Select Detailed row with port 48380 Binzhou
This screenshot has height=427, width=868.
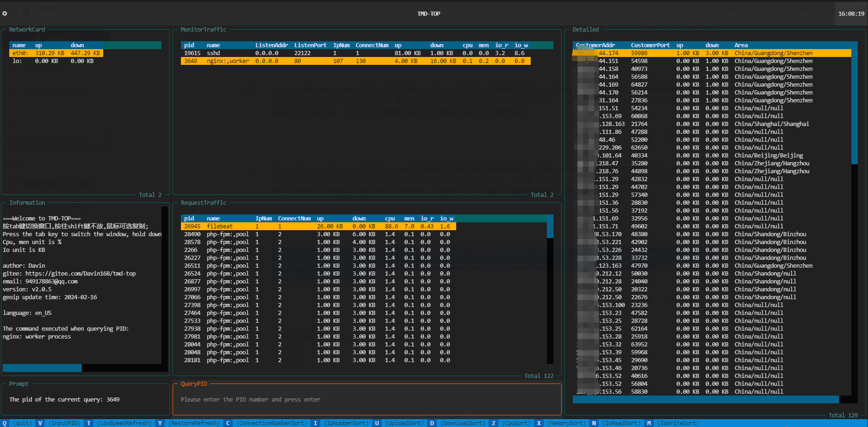(712, 234)
